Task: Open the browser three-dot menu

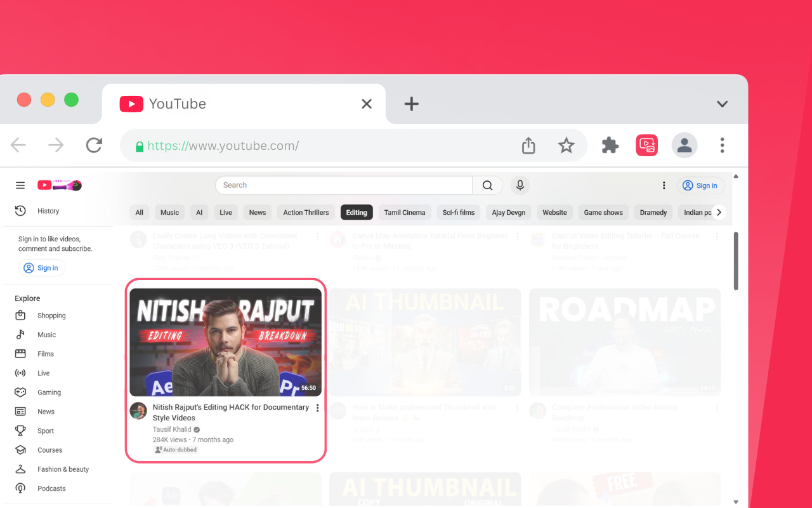Action: point(722,145)
